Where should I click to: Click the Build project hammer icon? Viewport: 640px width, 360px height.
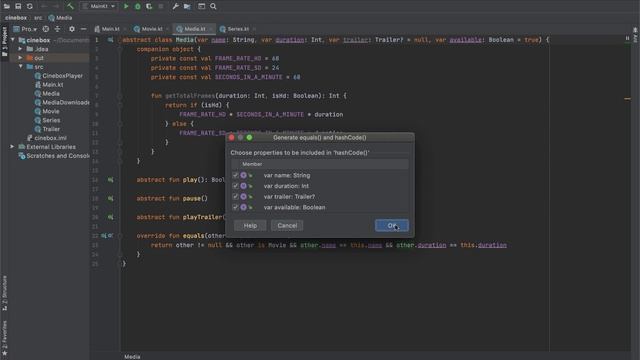click(70, 6)
